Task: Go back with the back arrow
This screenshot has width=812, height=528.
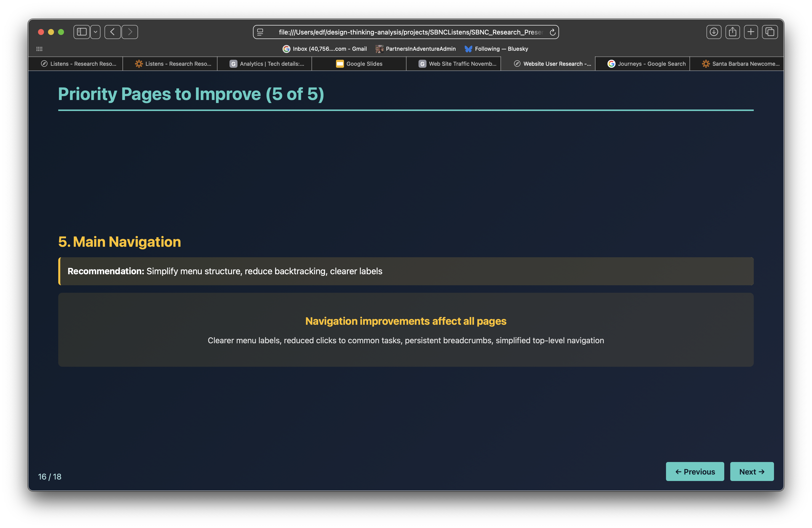Action: pos(112,32)
